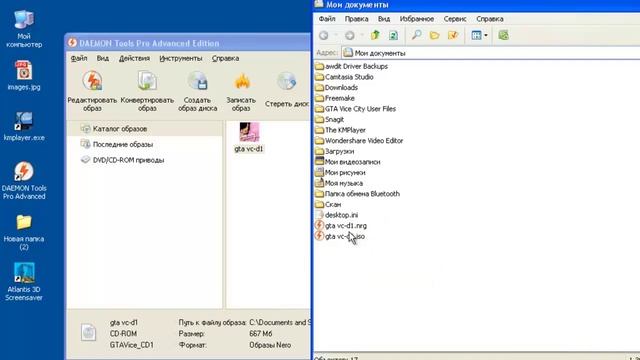
Task: Click Записать образ burn tool
Action: click(x=241, y=91)
